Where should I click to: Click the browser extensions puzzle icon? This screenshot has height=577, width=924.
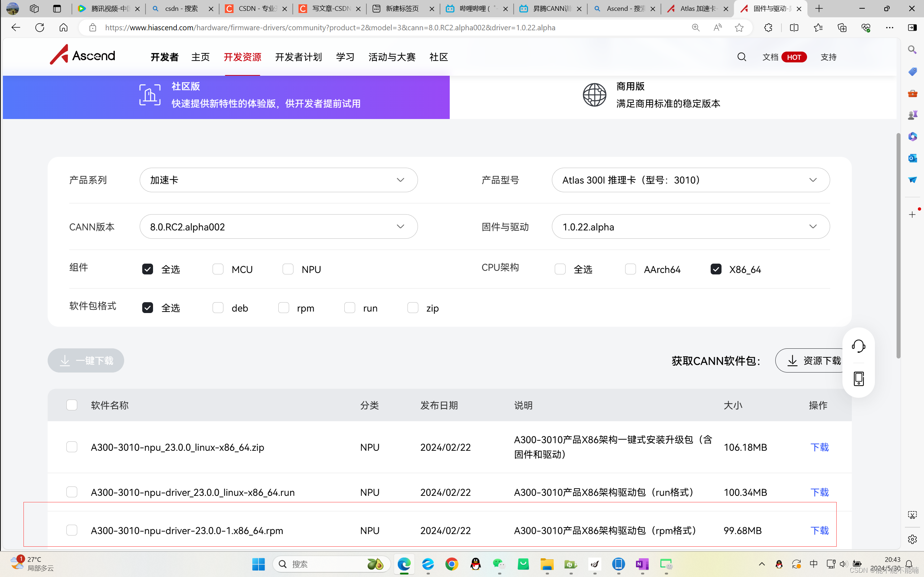click(x=768, y=27)
